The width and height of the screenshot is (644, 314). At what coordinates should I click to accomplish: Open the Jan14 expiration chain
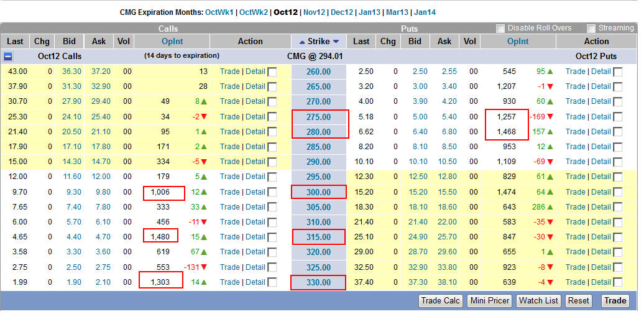(x=425, y=12)
